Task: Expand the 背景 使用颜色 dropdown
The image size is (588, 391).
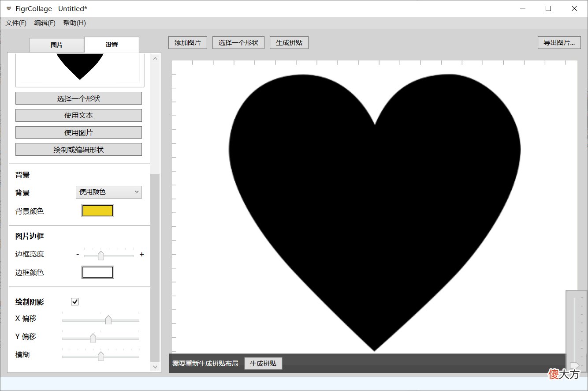Action: click(109, 192)
